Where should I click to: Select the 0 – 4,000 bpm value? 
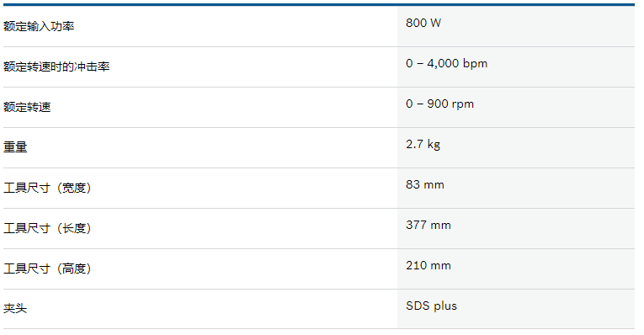(446, 64)
